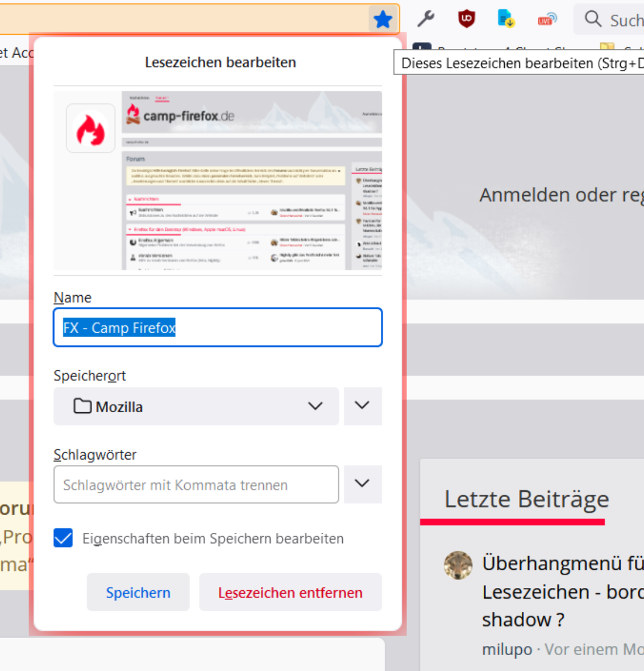
Task: Click Lesezeichen entfernen button
Action: coord(290,593)
